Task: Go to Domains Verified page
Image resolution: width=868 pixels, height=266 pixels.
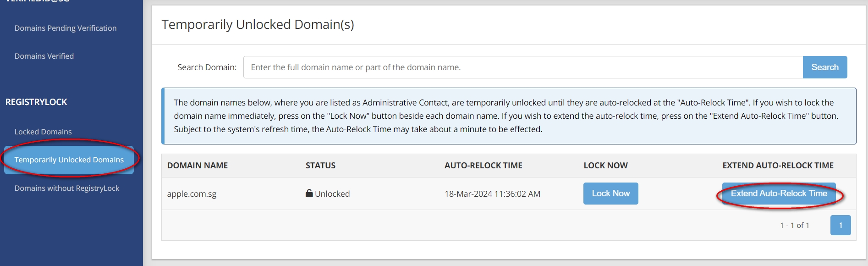Action: (44, 56)
